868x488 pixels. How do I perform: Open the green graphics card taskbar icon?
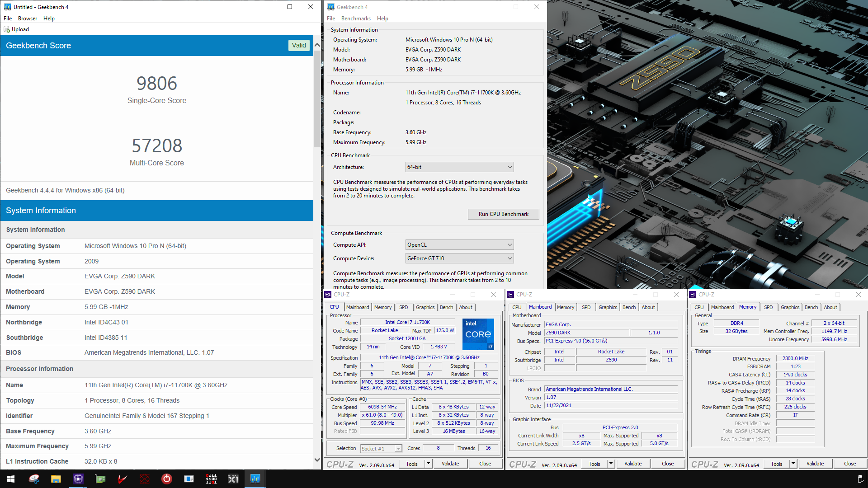[x=100, y=479]
